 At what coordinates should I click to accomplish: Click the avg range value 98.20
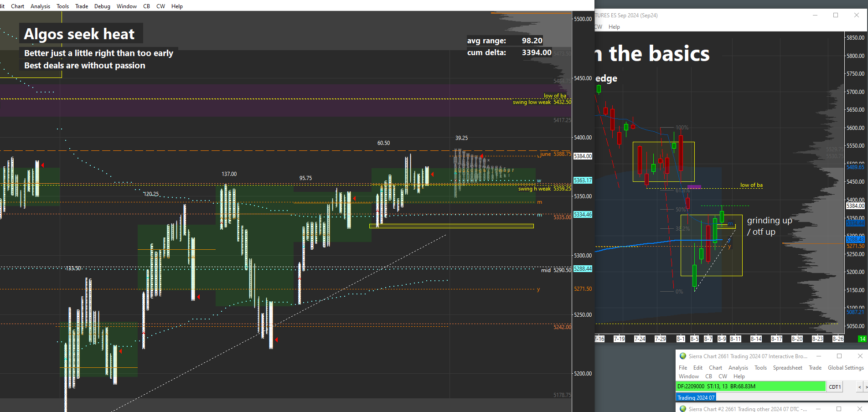point(532,41)
